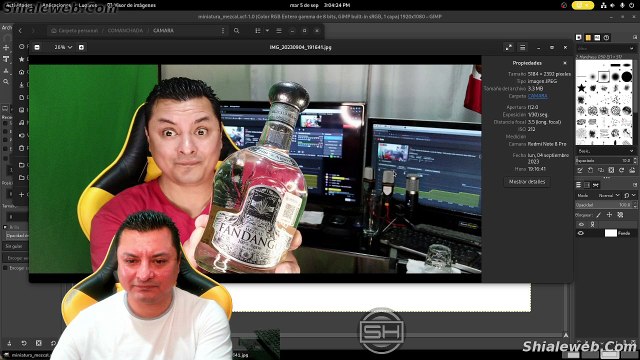Create a new brush

590,170
